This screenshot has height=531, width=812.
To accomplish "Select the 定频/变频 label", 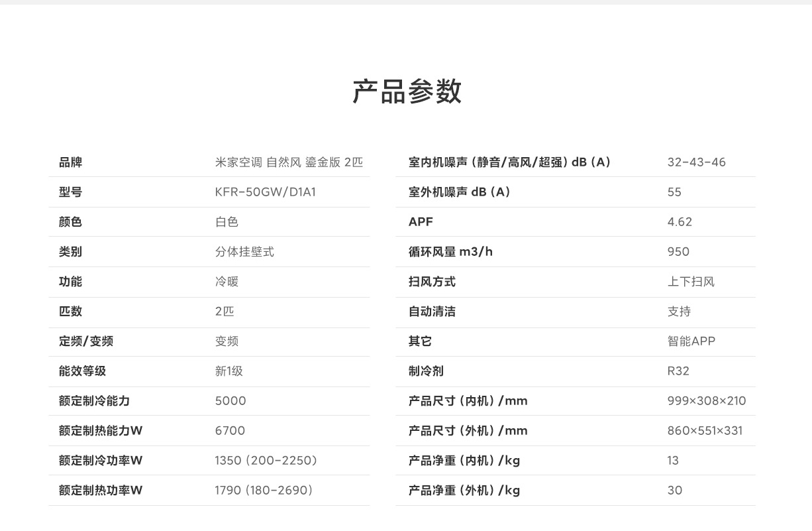I will [86, 341].
